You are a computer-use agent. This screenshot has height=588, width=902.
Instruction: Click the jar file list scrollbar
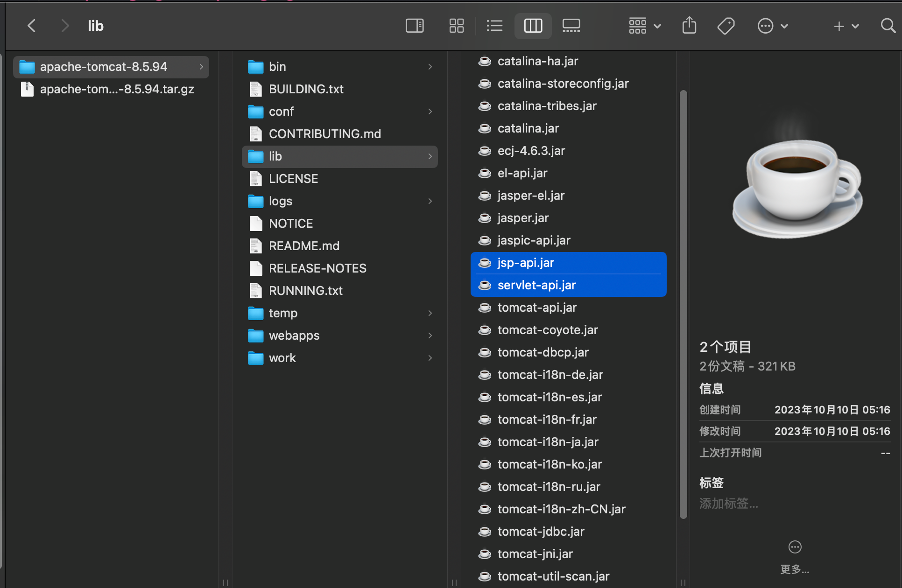684,304
